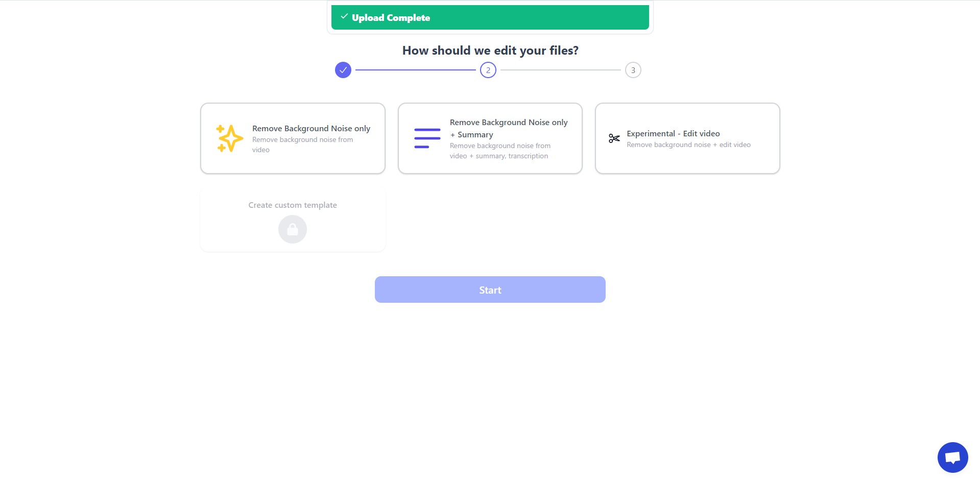Select step 3 circle in progress tracker
The width and height of the screenshot is (980, 483).
pos(633,70)
